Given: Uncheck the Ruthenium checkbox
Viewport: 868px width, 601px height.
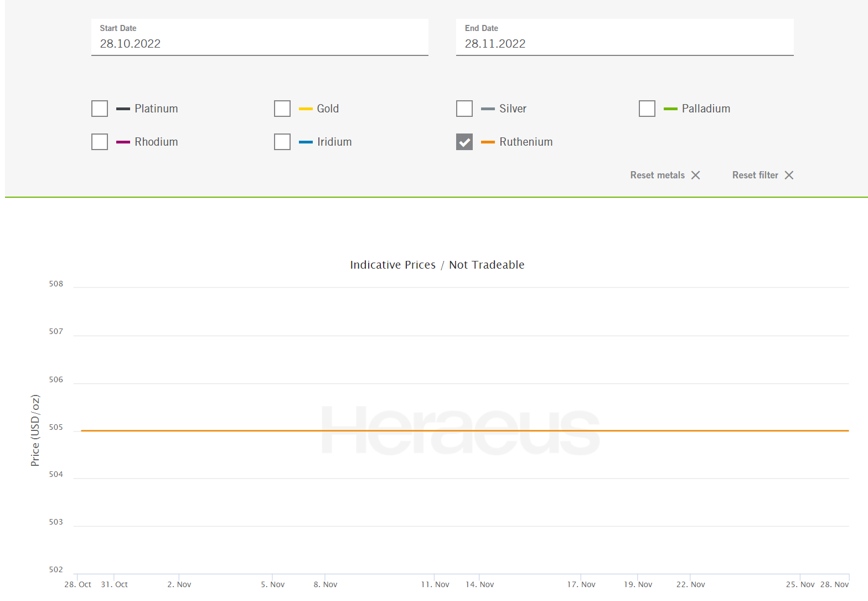Looking at the screenshot, I should tap(464, 142).
